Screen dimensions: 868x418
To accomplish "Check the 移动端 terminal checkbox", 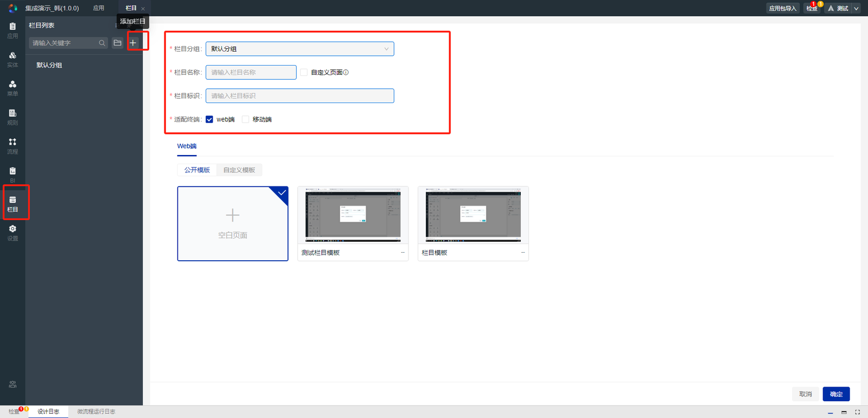I will coord(246,119).
